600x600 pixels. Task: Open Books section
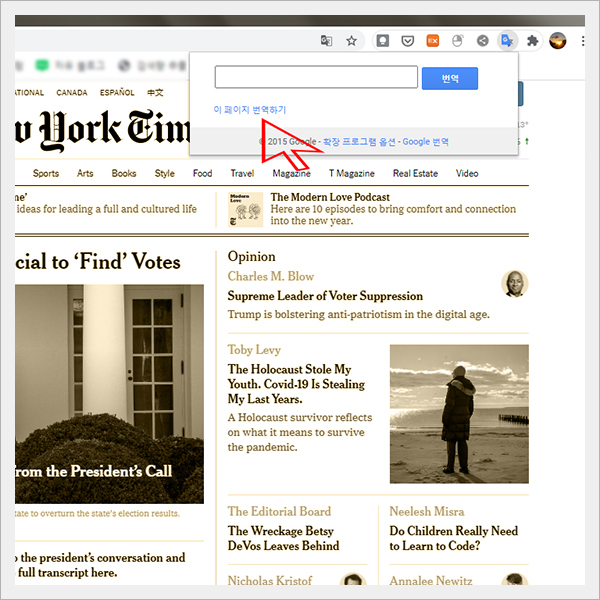tap(124, 173)
